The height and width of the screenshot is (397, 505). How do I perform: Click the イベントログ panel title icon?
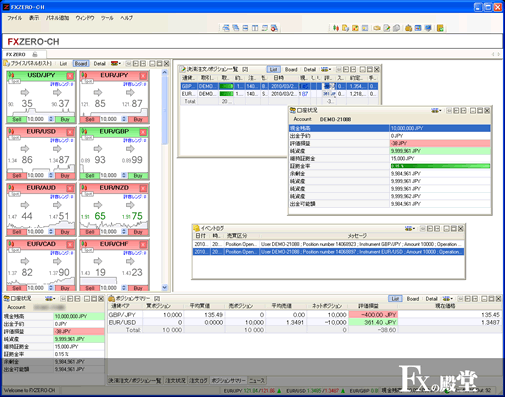[x=196, y=228]
